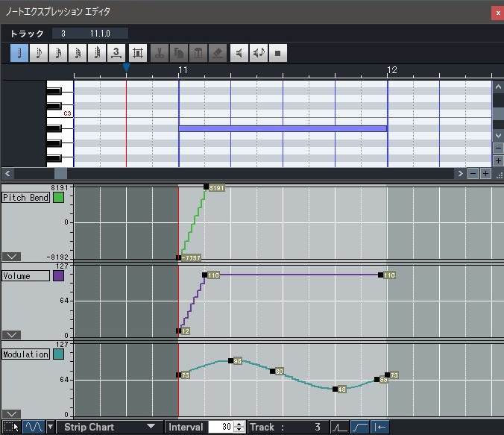Screen dimensions: 504x435
Task: Open the Strip Chart dropdown
Action: tap(109, 427)
